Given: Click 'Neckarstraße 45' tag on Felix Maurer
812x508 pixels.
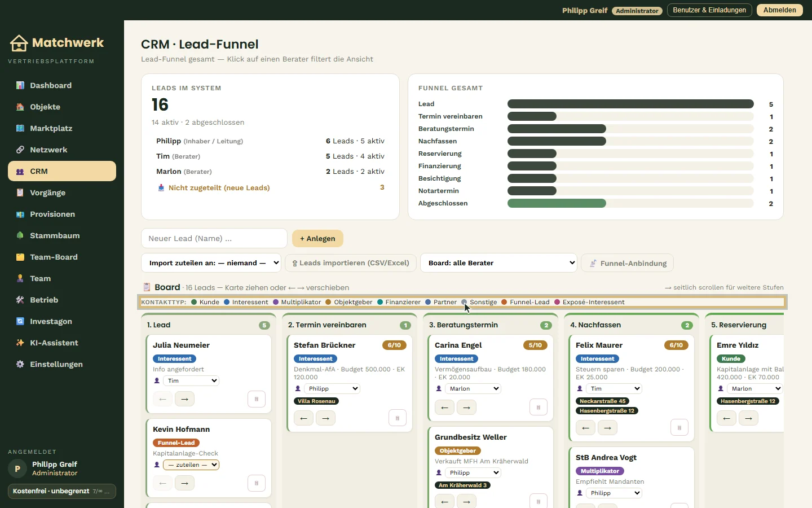Looking at the screenshot, I should [602, 401].
